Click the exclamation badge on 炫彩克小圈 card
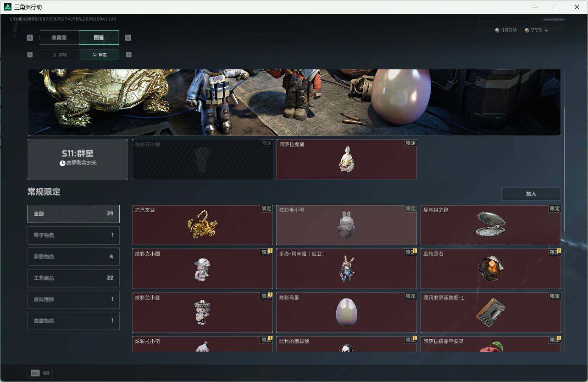 tap(271, 252)
